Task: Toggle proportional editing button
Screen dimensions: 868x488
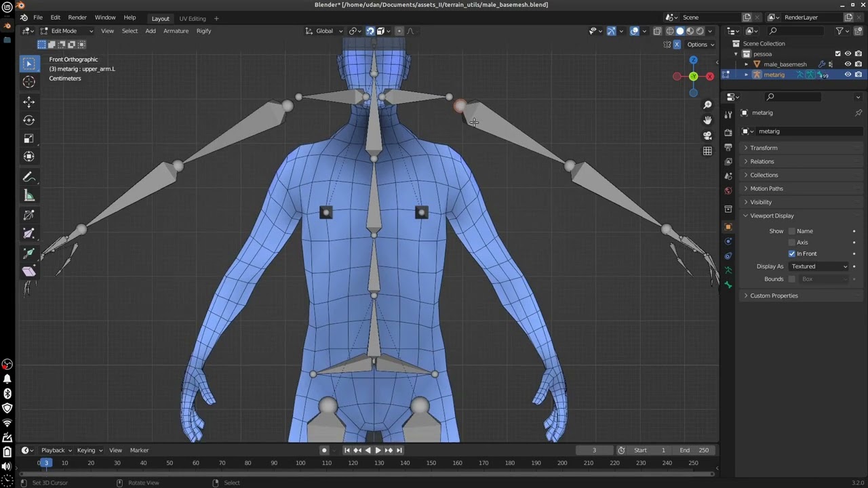Action: [x=399, y=30]
